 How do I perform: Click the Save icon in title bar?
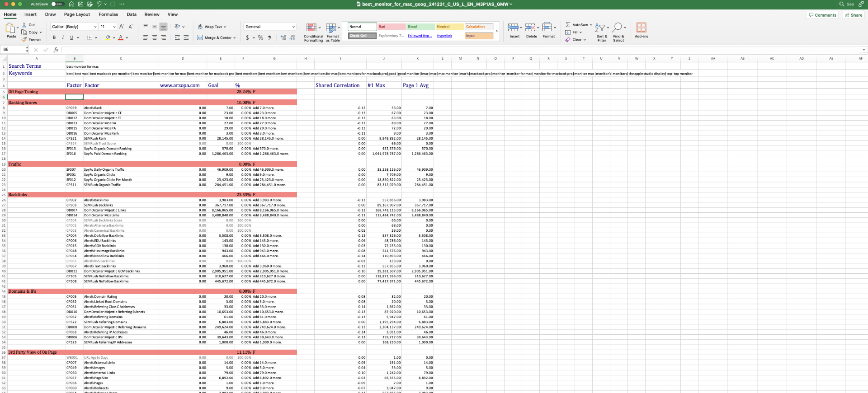point(80,4)
